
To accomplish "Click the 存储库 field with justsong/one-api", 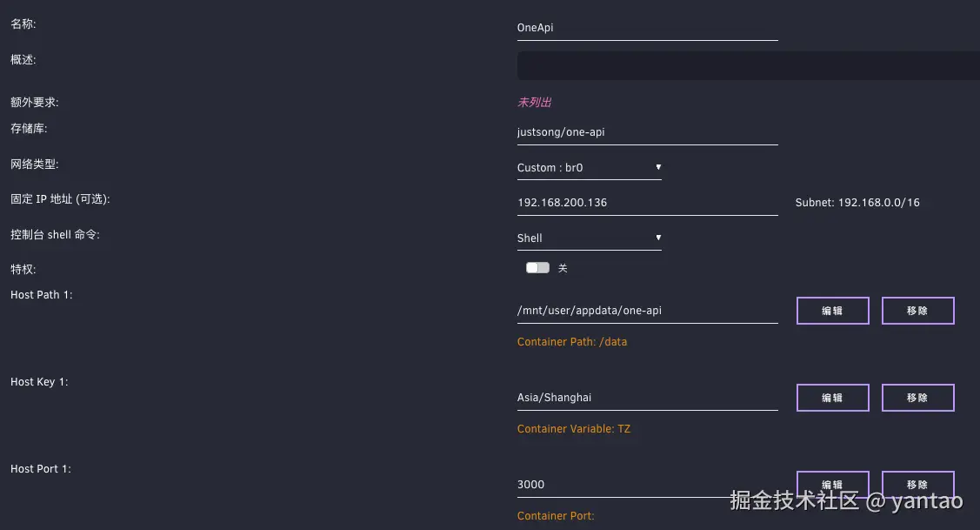I will pyautogui.click(x=646, y=132).
